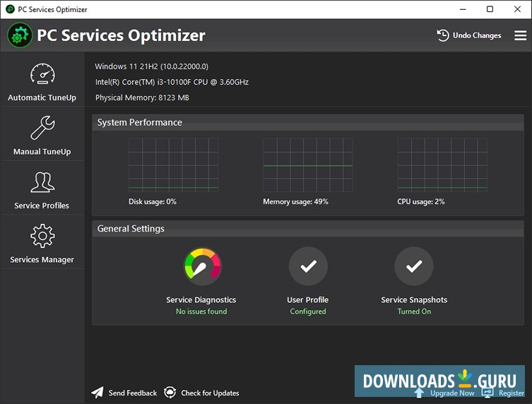Click Send Feedback link
532x404 pixels.
[133, 393]
